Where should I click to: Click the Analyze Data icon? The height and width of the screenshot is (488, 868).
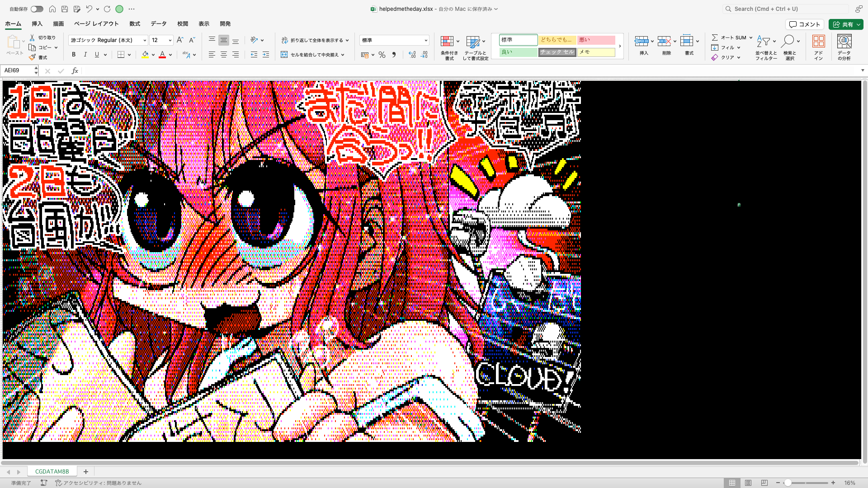click(844, 42)
